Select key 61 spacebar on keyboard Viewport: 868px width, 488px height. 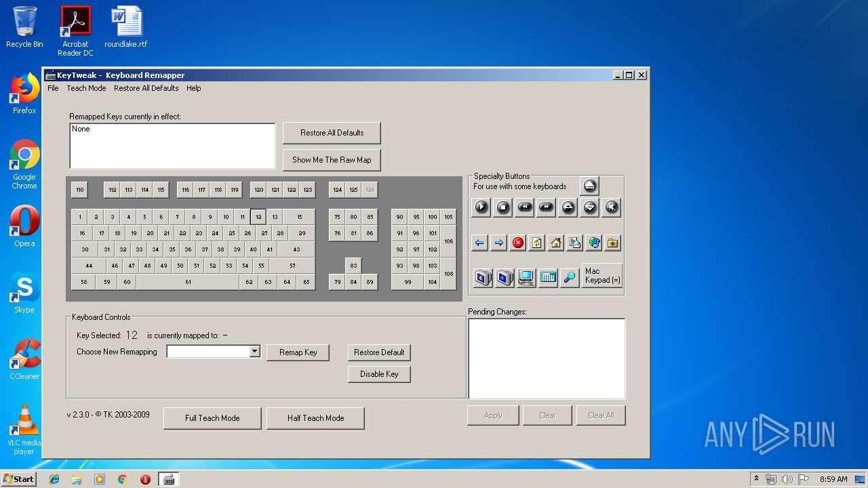tap(188, 282)
